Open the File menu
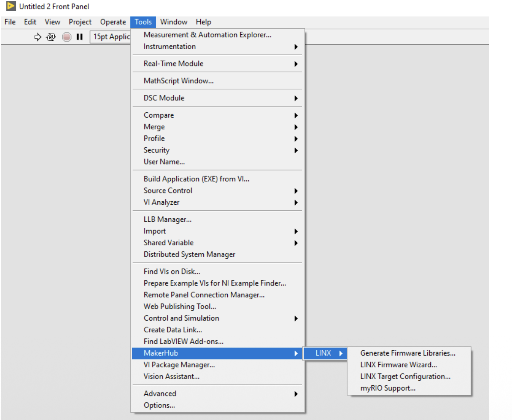Screen dimensions: 512x420 click(x=10, y=22)
